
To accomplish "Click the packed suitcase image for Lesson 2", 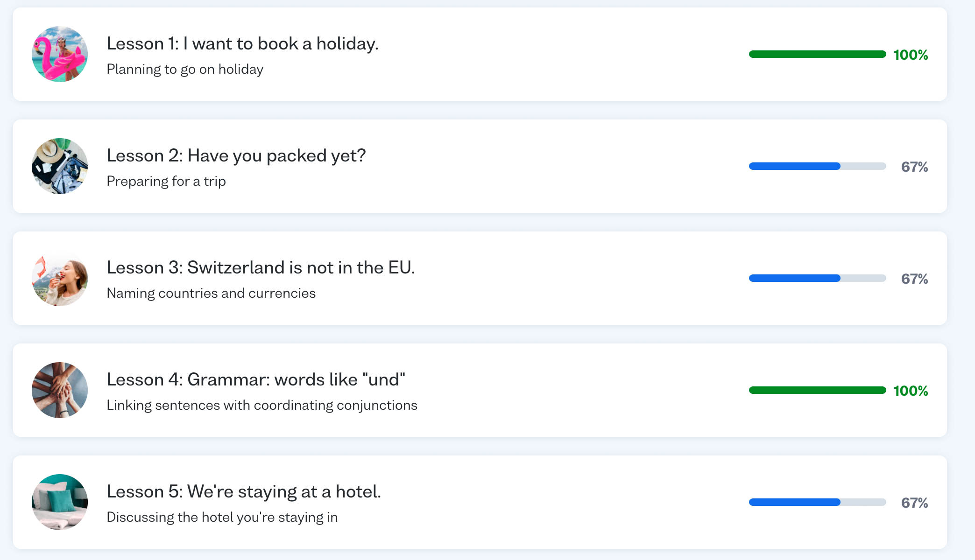I will click(59, 166).
